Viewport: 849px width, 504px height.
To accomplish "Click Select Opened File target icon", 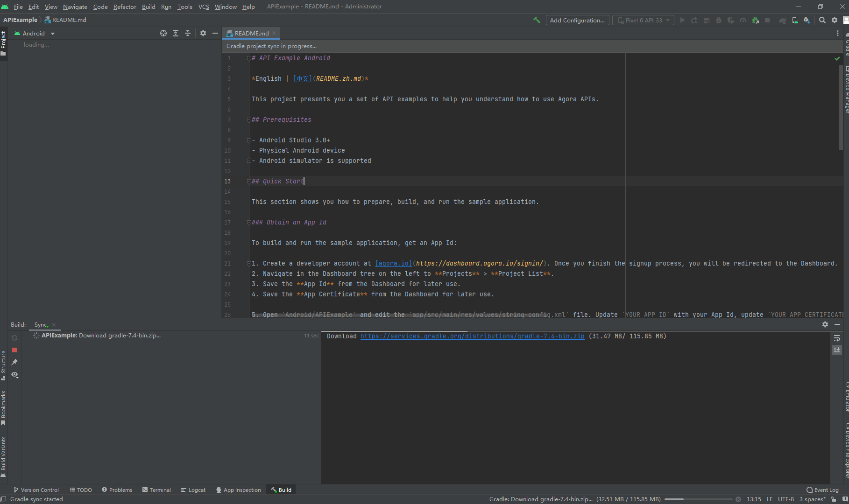I will 163,33.
